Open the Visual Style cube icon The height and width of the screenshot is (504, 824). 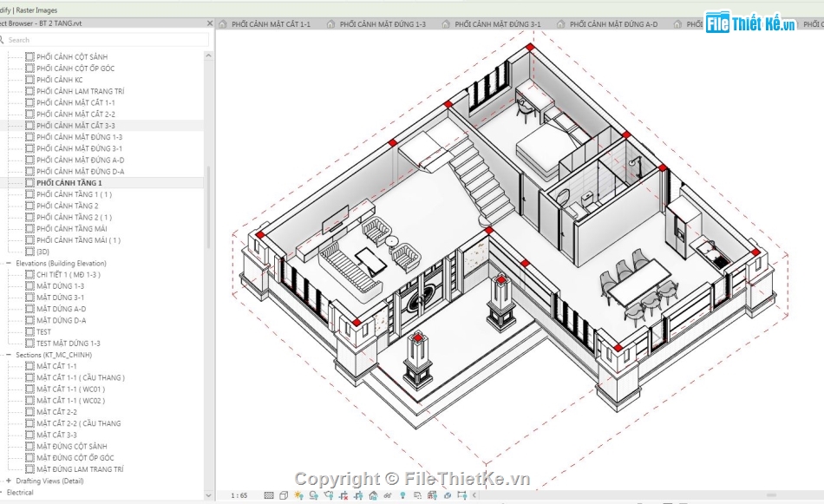pos(284,495)
